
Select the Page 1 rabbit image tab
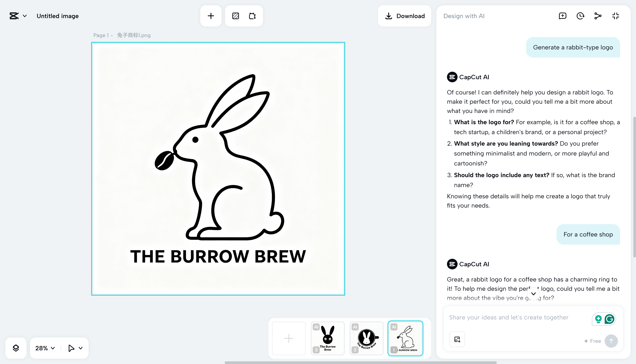click(x=405, y=338)
